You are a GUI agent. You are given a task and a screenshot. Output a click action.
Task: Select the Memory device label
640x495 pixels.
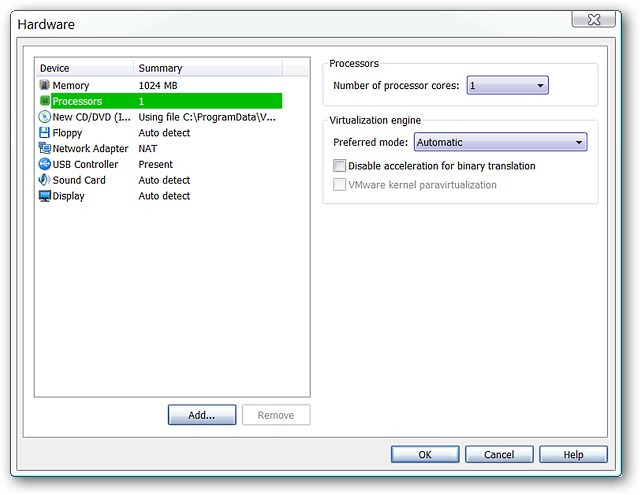coord(71,85)
